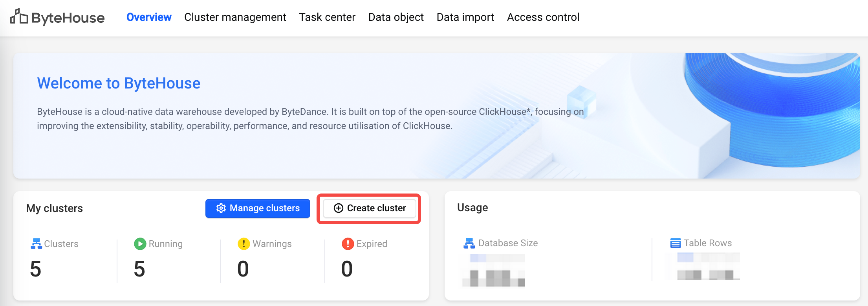Viewport: 868px width, 306px height.
Task: Click the Create cluster button
Action: coord(369,208)
